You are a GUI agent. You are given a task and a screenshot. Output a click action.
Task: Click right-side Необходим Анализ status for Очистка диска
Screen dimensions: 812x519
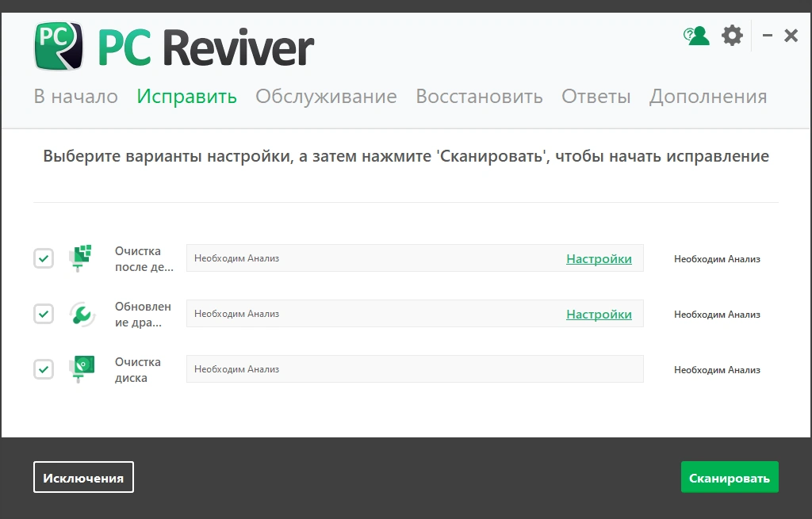point(717,369)
